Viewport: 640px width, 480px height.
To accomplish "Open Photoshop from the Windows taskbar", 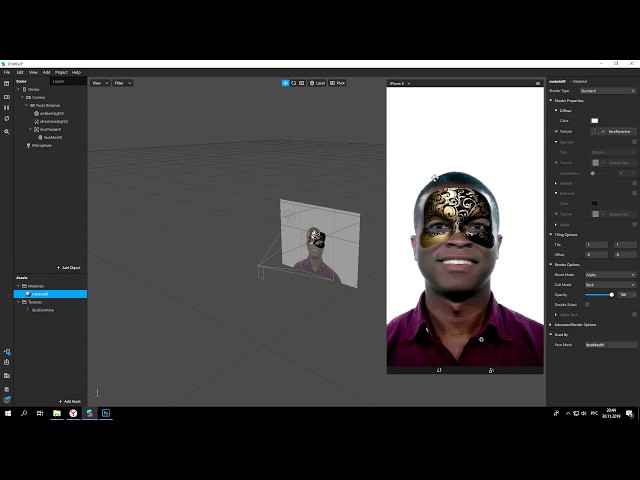I will pyautogui.click(x=105, y=412).
